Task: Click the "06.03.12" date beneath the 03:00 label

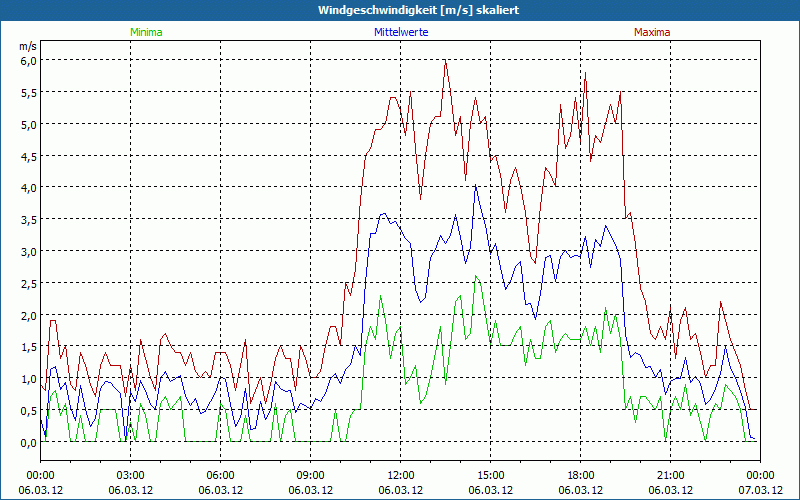Action: [x=131, y=490]
